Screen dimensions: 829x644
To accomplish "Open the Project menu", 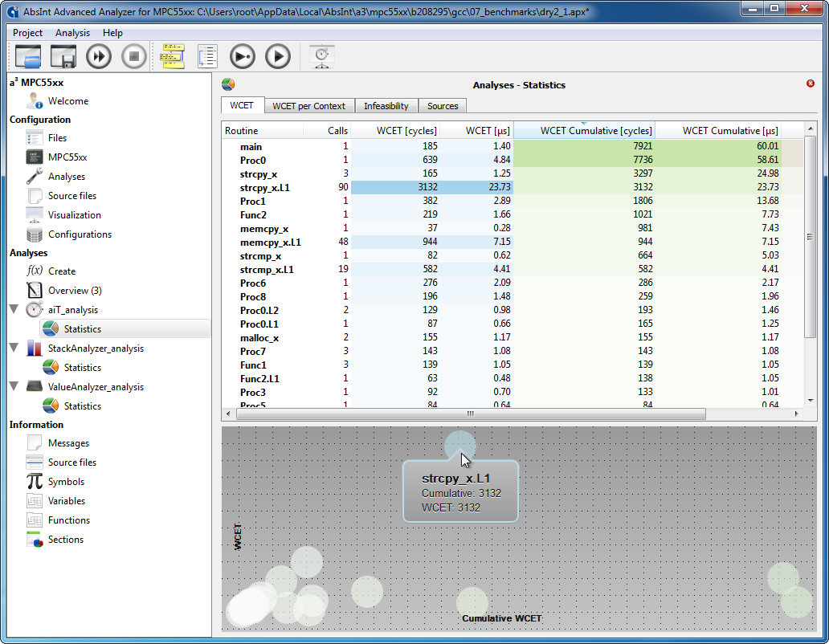I will click(27, 33).
